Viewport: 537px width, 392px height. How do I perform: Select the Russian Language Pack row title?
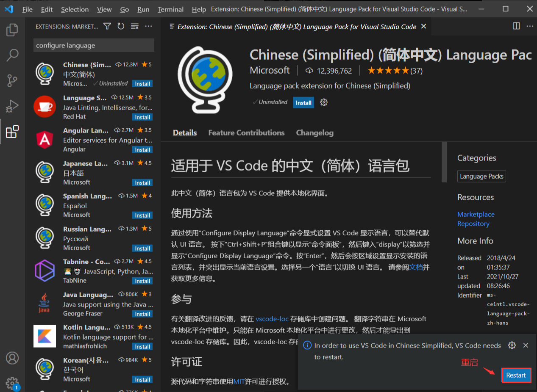click(x=87, y=229)
